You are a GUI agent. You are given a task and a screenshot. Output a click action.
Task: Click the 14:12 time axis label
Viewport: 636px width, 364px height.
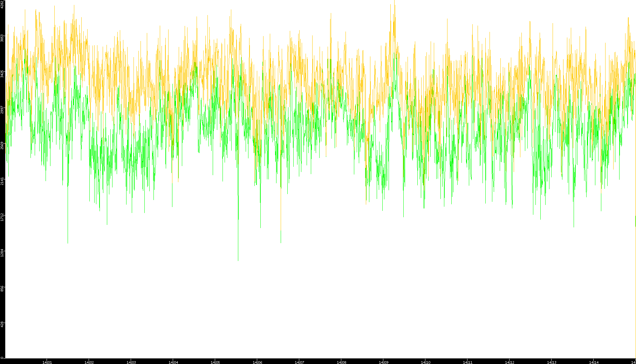coord(510,362)
